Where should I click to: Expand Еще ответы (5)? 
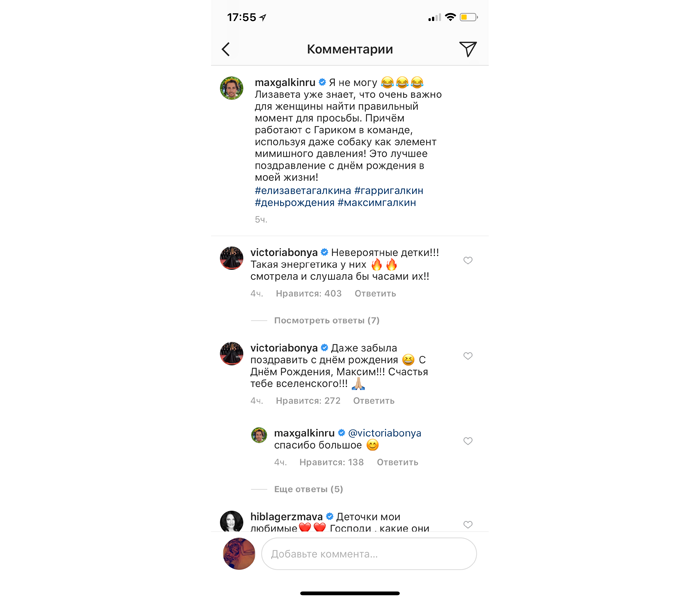(308, 489)
